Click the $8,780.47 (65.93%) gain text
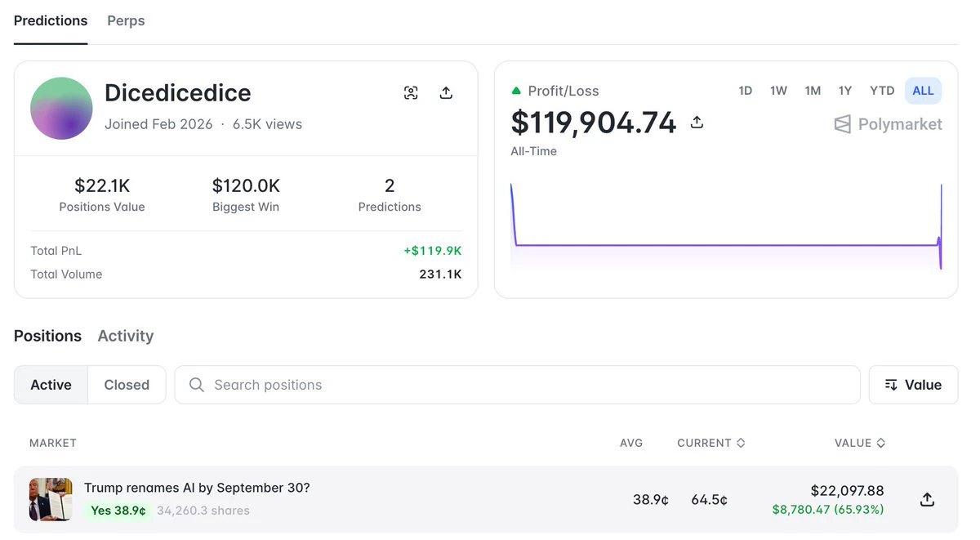Viewport: 980px width, 540px height. [x=828, y=509]
